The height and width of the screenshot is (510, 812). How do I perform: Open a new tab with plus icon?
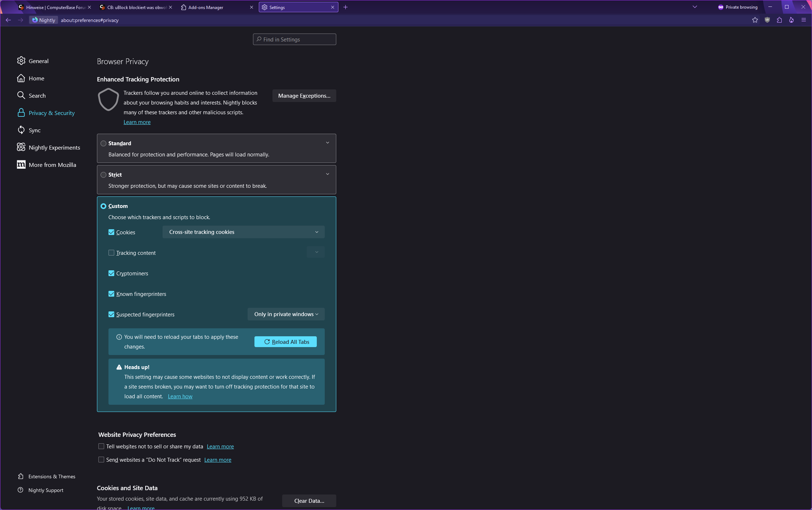(x=345, y=7)
